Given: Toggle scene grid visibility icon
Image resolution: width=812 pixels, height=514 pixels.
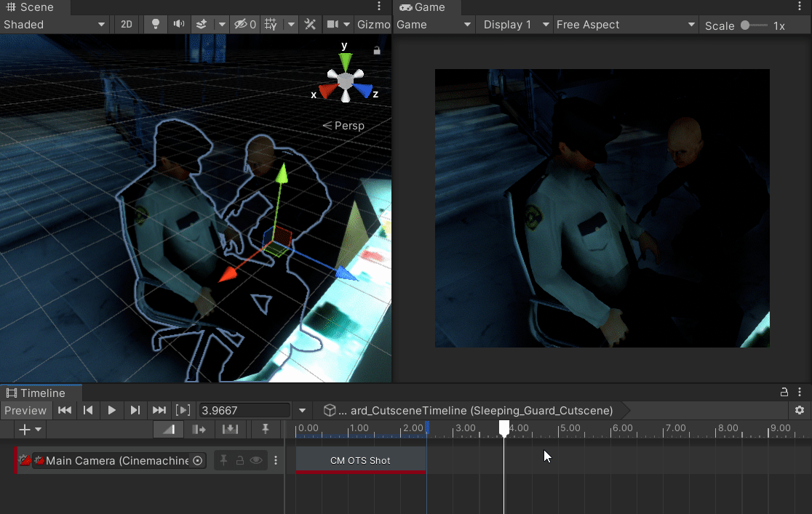Looking at the screenshot, I should pos(271,24).
